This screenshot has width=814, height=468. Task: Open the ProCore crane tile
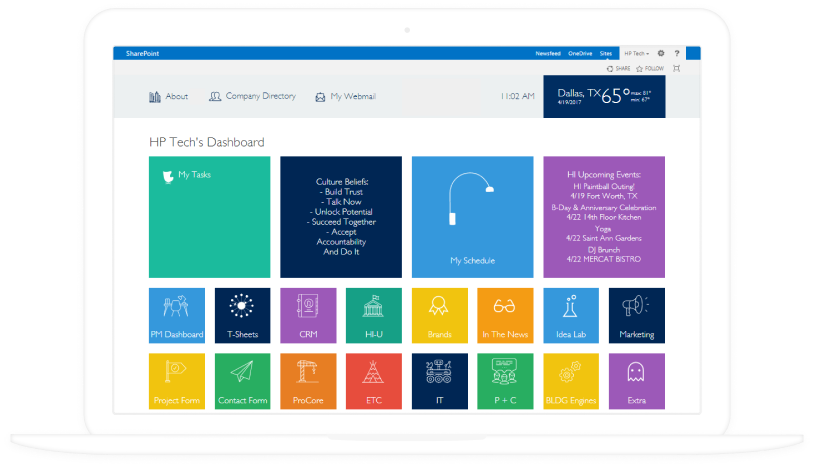point(308,381)
